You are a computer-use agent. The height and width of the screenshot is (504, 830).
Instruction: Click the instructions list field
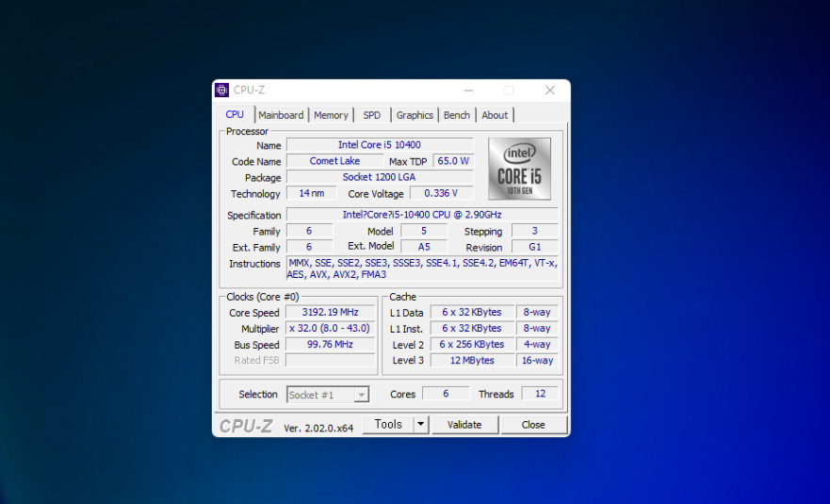coord(422,268)
